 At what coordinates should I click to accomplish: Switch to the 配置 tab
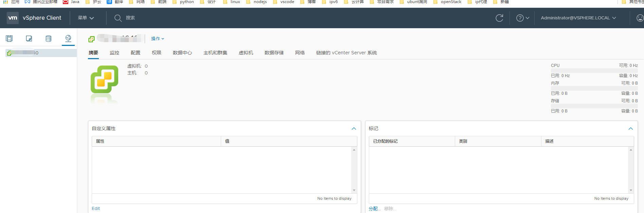136,53
